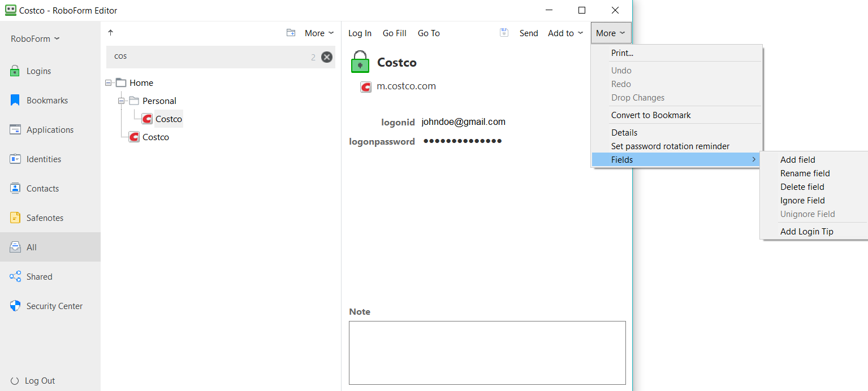Viewport: 868px width, 391px height.
Task: Click the Log Out power icon
Action: (15, 381)
